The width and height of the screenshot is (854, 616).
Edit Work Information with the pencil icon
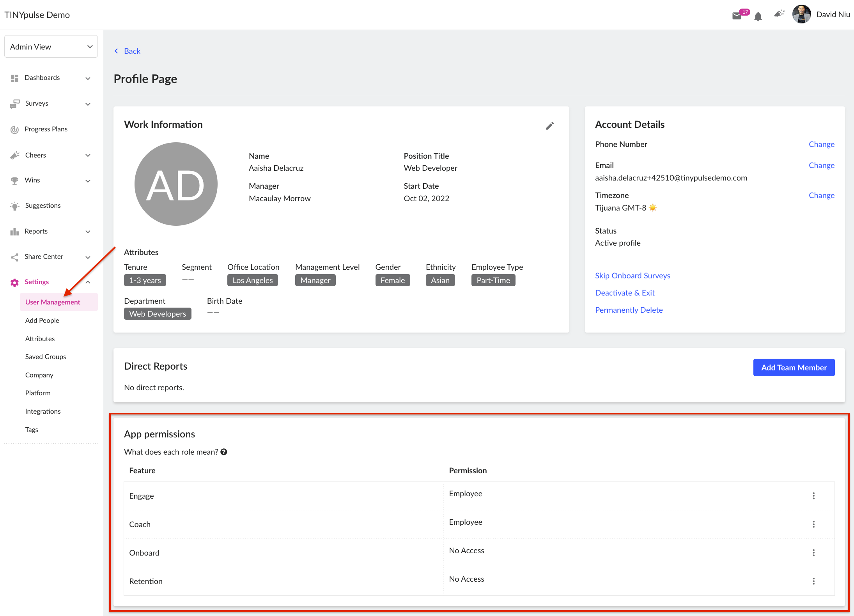click(x=550, y=126)
